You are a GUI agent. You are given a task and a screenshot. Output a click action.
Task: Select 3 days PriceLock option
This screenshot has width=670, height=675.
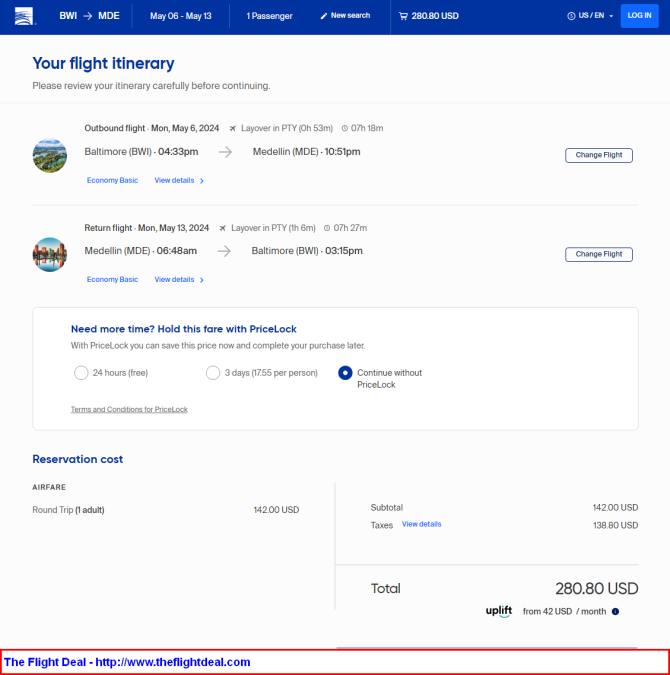(213, 373)
